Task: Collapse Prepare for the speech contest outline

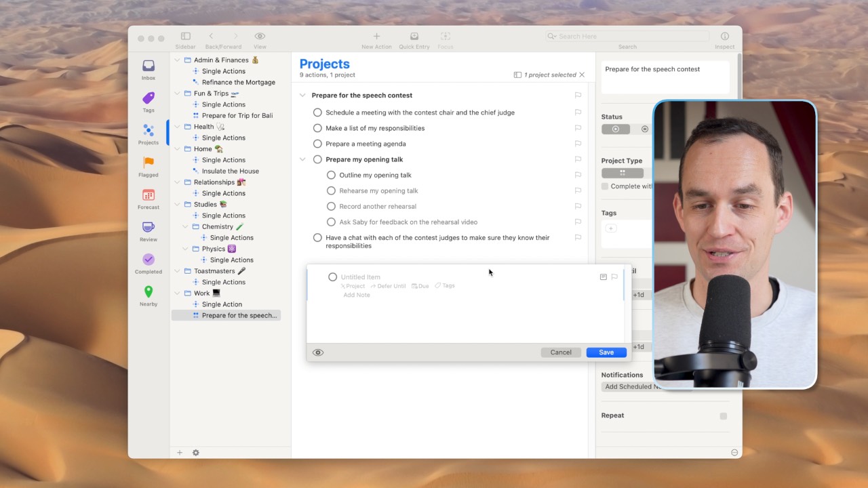Action: [x=302, y=96]
